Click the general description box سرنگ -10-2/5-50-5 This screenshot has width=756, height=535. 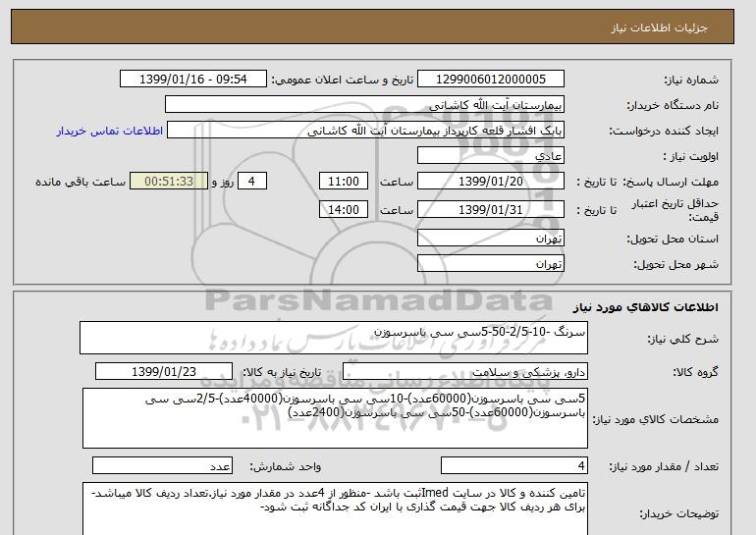[334, 338]
